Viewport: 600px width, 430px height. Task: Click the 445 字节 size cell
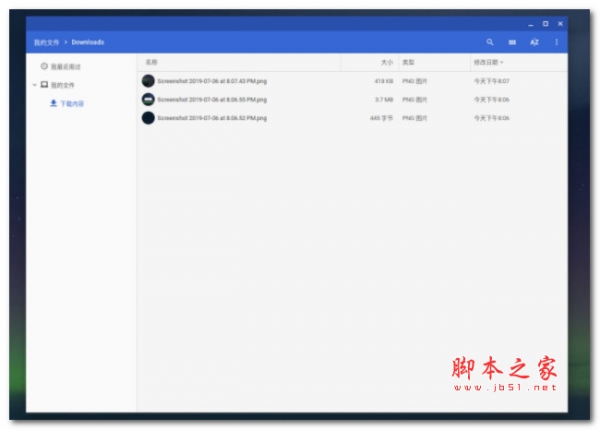[x=382, y=118]
